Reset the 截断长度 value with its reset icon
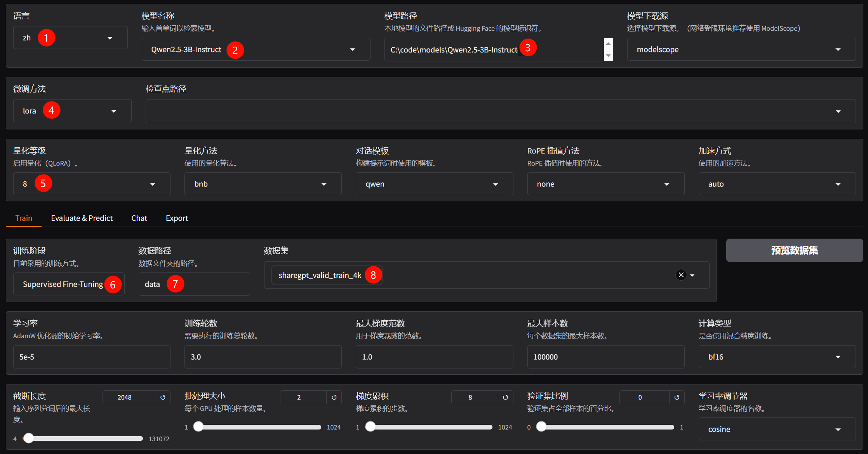The width and height of the screenshot is (868, 454). [x=163, y=397]
